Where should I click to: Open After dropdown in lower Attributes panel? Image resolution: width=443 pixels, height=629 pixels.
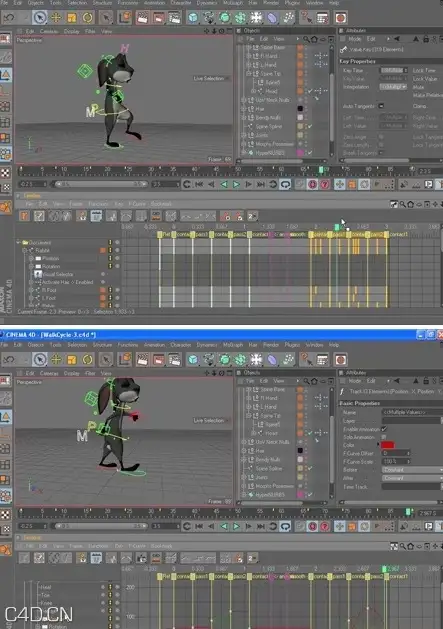coord(412,478)
